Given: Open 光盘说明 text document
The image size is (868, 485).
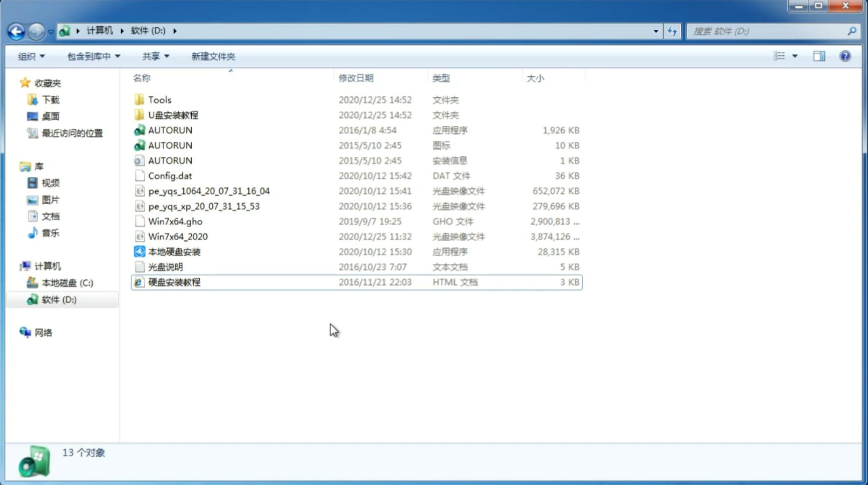Looking at the screenshot, I should [165, 266].
